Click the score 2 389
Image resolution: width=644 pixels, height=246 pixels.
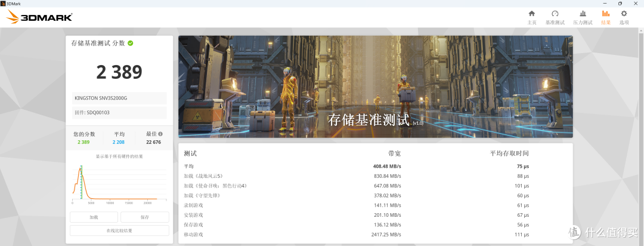119,72
